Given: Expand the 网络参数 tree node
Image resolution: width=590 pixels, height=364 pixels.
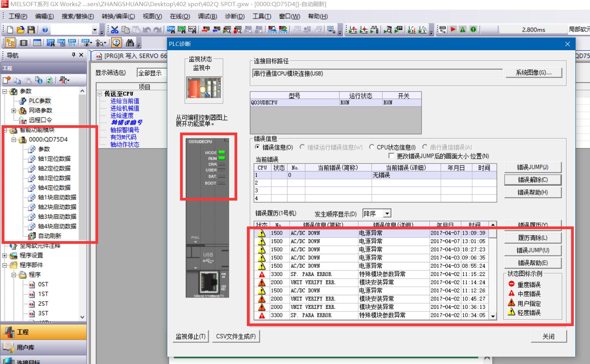Looking at the screenshot, I should coord(14,111).
